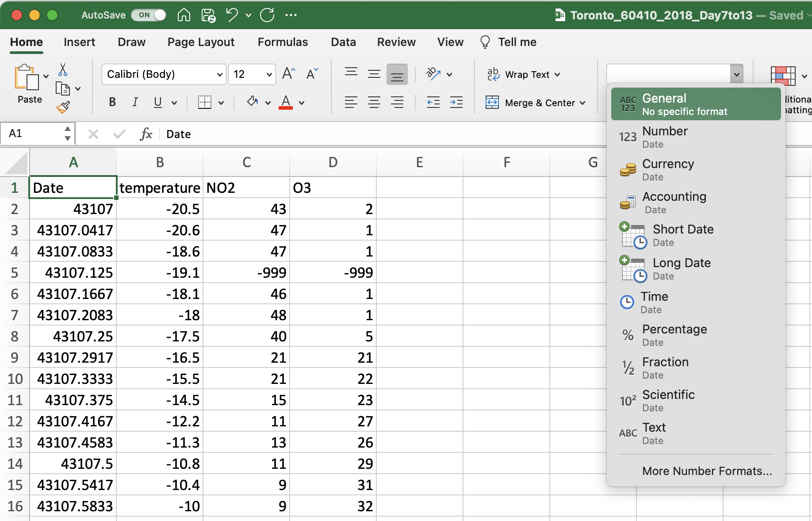812x521 pixels.
Task: Switch AutoSave off
Action: 149,15
